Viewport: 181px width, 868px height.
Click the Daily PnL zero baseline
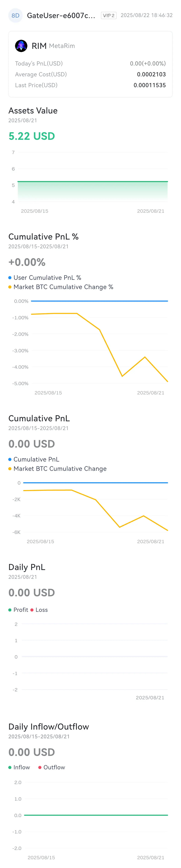(95, 656)
